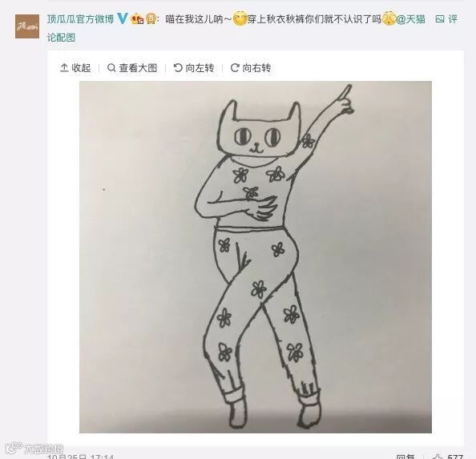This screenshot has height=459, width=476.
Task: Click the upward arrow collapse icon
Action: 64,67
